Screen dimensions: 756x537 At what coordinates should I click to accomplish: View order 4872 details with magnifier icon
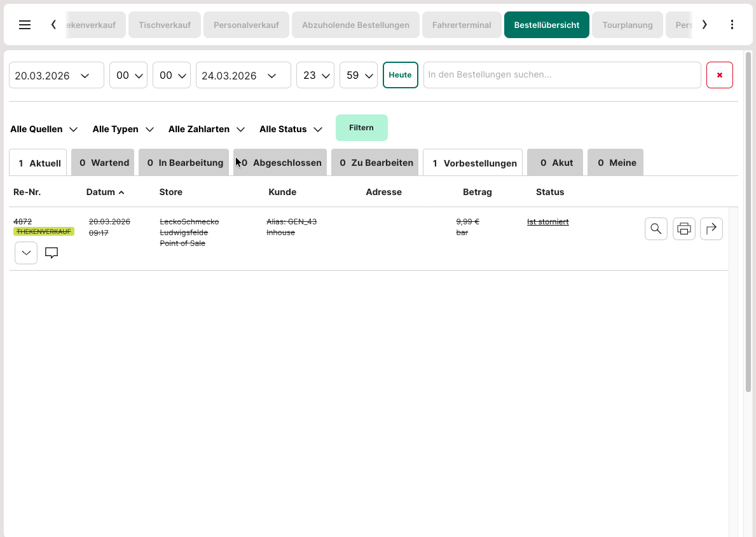coord(656,229)
